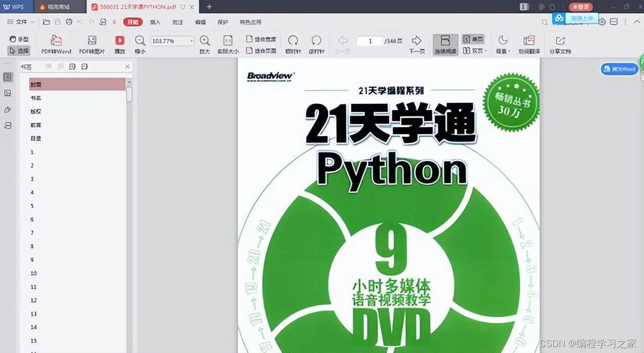Click the redo arrow in quick toolbar
Viewport: 644px width, 353px height.
pos(91,22)
